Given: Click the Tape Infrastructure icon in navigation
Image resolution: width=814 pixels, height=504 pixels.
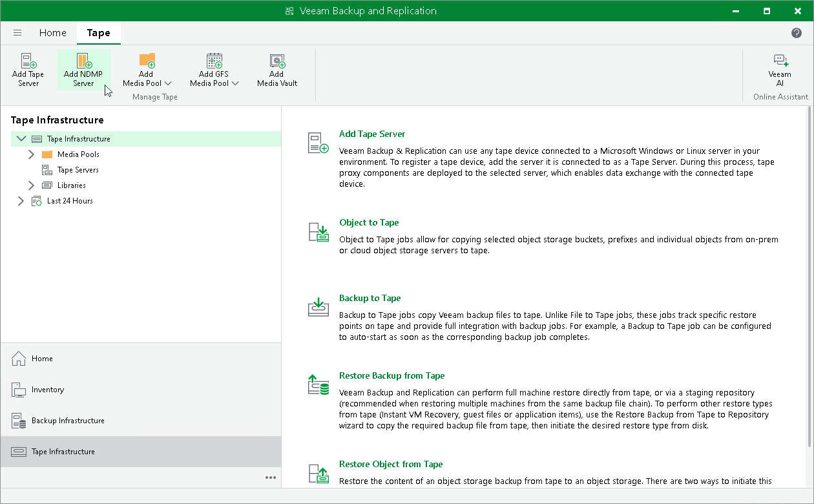Looking at the screenshot, I should point(19,452).
